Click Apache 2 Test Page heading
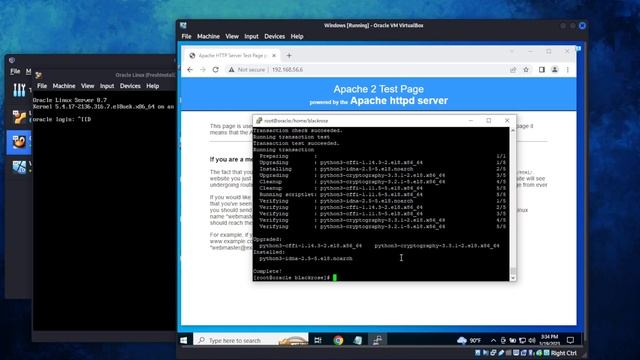The height and width of the screenshot is (360, 640). point(378,89)
